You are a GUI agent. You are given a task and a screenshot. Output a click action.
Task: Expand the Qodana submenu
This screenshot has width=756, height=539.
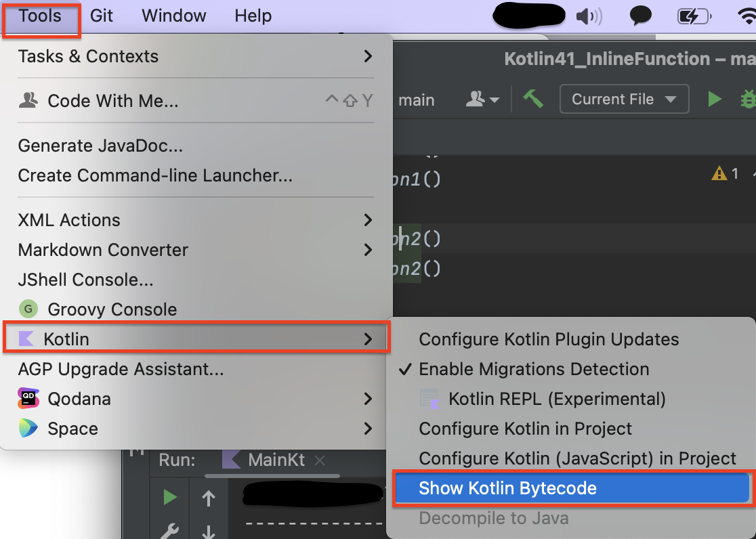(x=196, y=400)
